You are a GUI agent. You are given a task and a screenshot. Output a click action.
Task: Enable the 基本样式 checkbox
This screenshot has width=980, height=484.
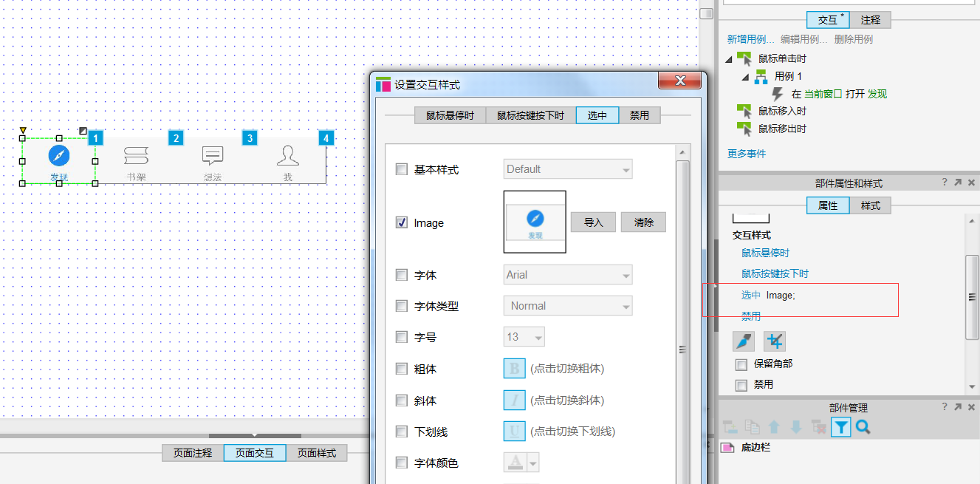(x=402, y=169)
